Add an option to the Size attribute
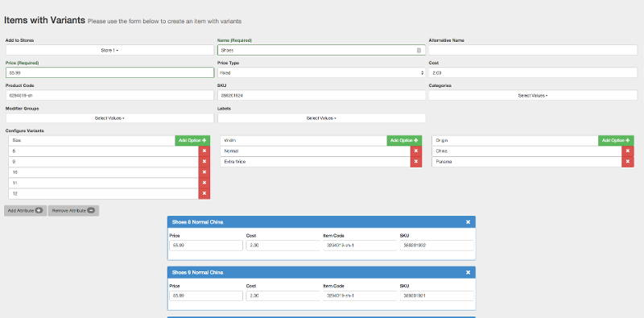This screenshot has width=644, height=318. pos(192,140)
